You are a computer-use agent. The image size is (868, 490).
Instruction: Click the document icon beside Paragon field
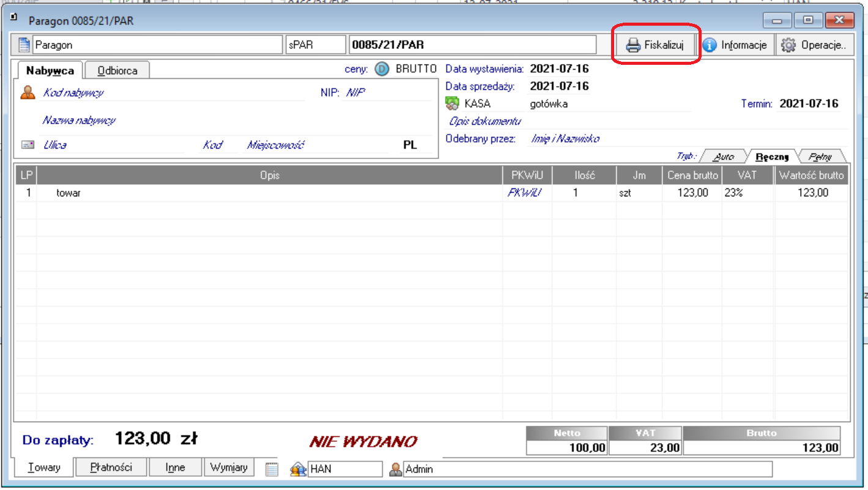(24, 45)
